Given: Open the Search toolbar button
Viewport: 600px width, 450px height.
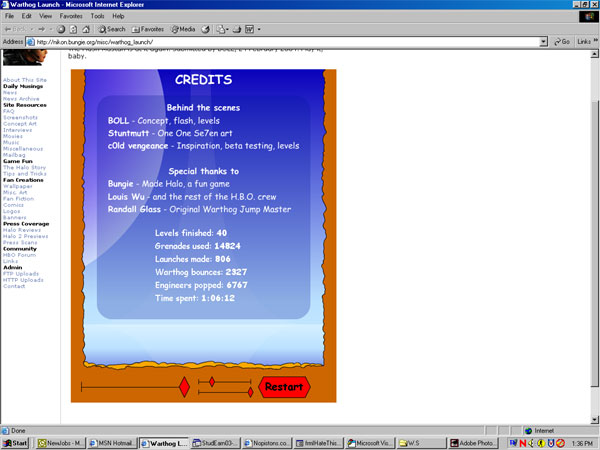Looking at the screenshot, I should click(111, 29).
